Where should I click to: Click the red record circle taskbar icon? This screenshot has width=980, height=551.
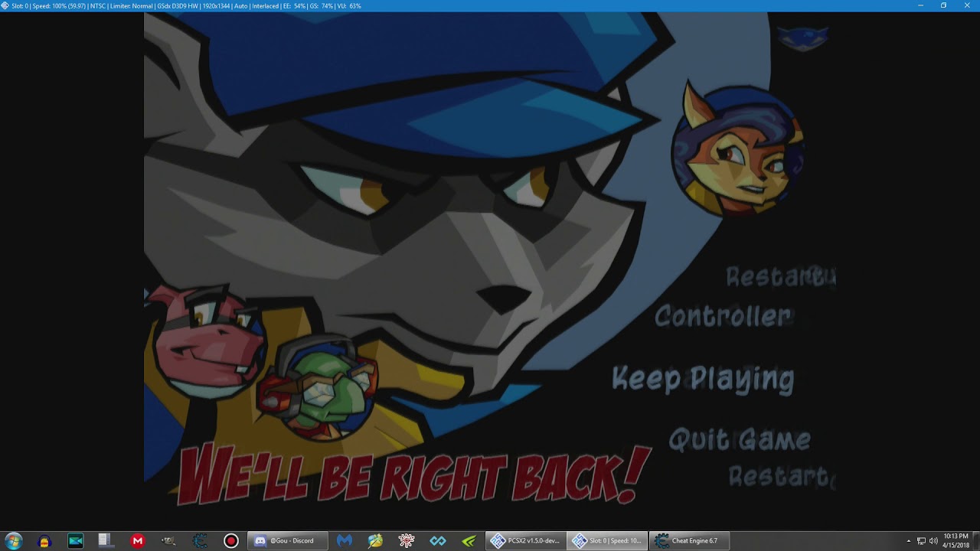pyautogui.click(x=231, y=541)
